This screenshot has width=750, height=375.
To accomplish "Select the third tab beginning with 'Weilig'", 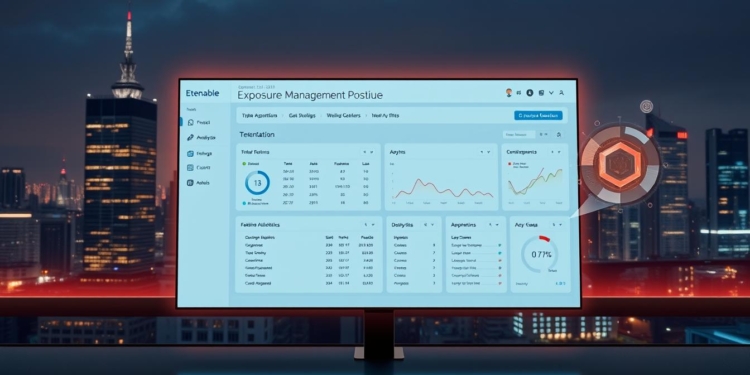I will [343, 115].
